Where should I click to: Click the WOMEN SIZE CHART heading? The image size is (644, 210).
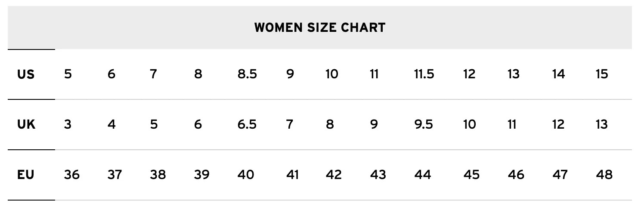tap(319, 28)
